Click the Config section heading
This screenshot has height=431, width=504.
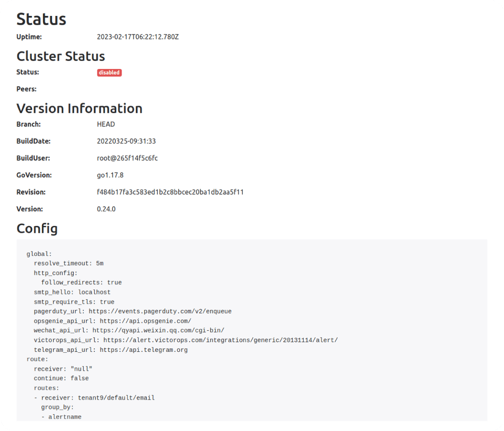pos(37,229)
